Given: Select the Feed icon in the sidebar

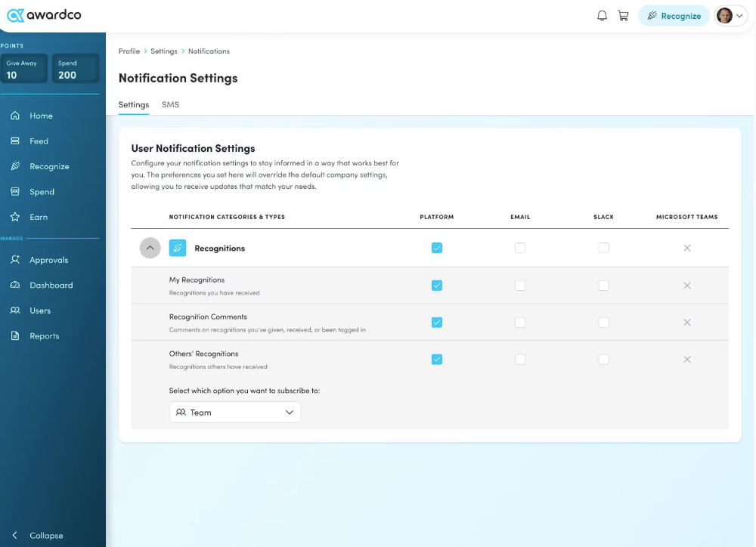Looking at the screenshot, I should [x=15, y=141].
